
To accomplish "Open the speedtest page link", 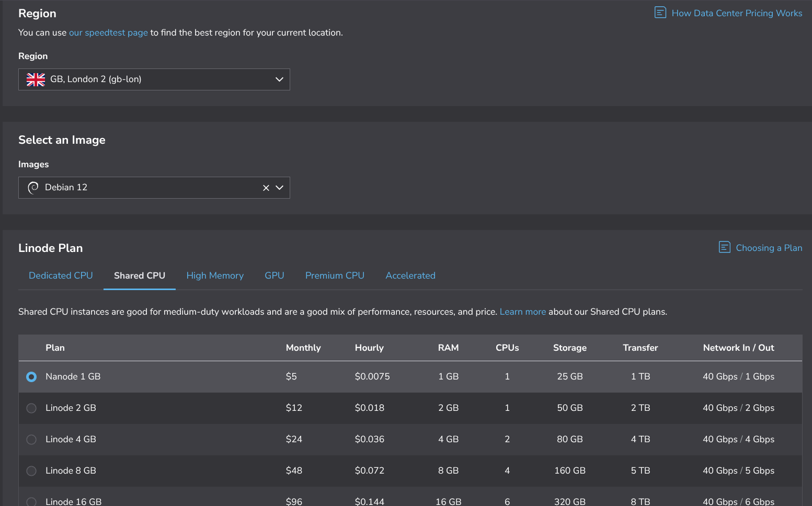I will (108, 32).
